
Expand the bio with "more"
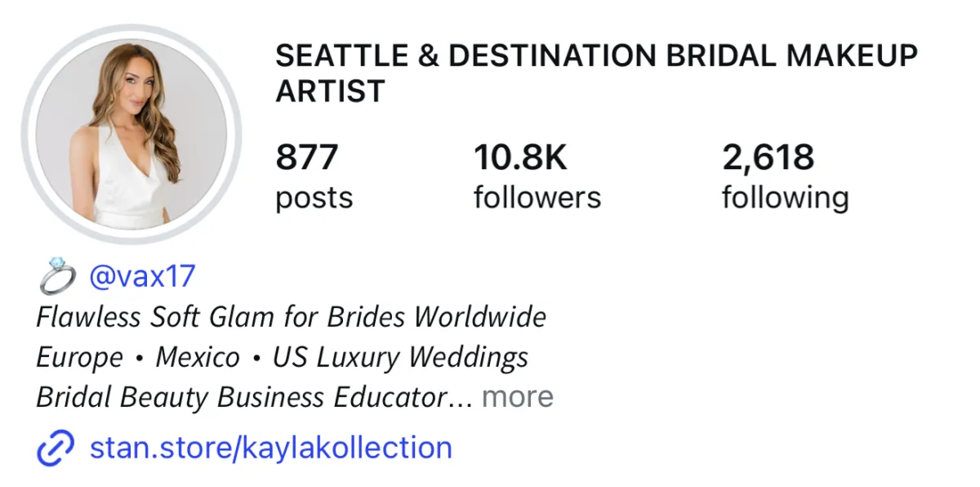[517, 397]
